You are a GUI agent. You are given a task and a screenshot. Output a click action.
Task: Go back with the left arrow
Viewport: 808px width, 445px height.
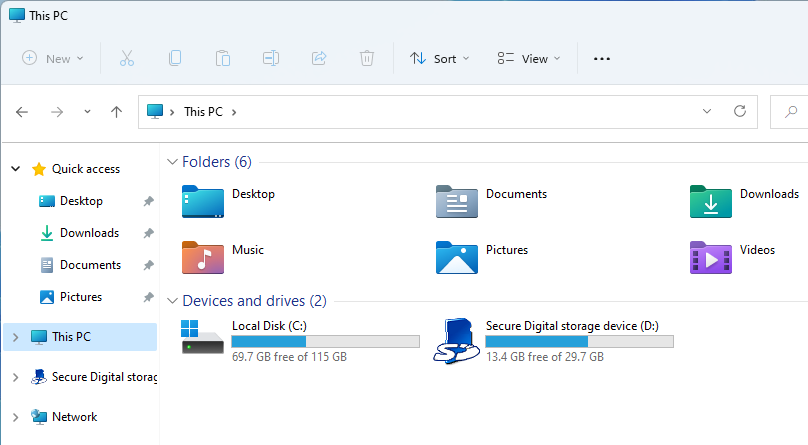[x=22, y=112]
